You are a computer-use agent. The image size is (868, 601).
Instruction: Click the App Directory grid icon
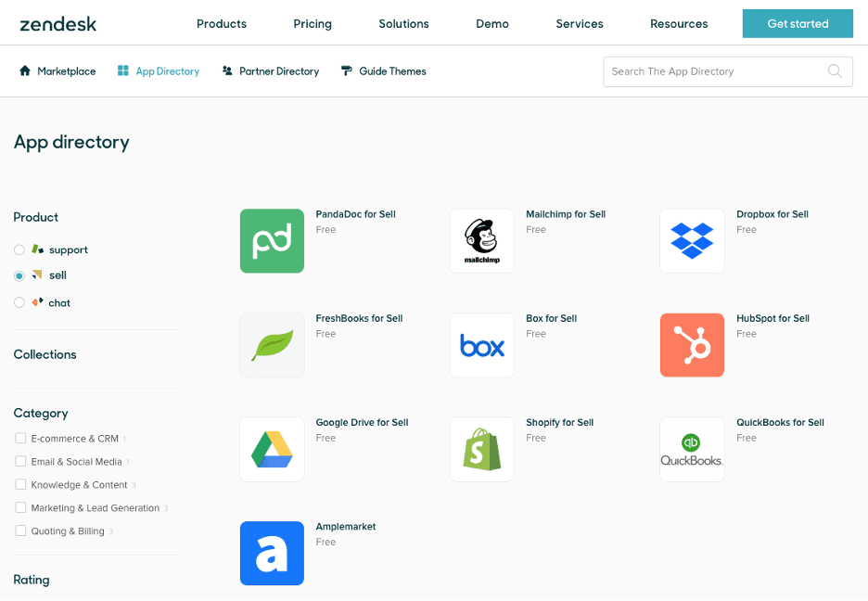pos(123,70)
